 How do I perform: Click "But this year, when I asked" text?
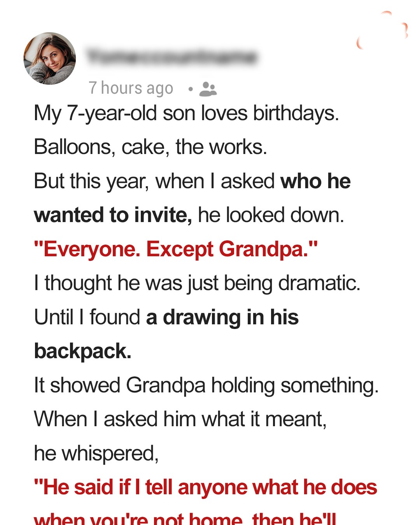click(x=154, y=181)
